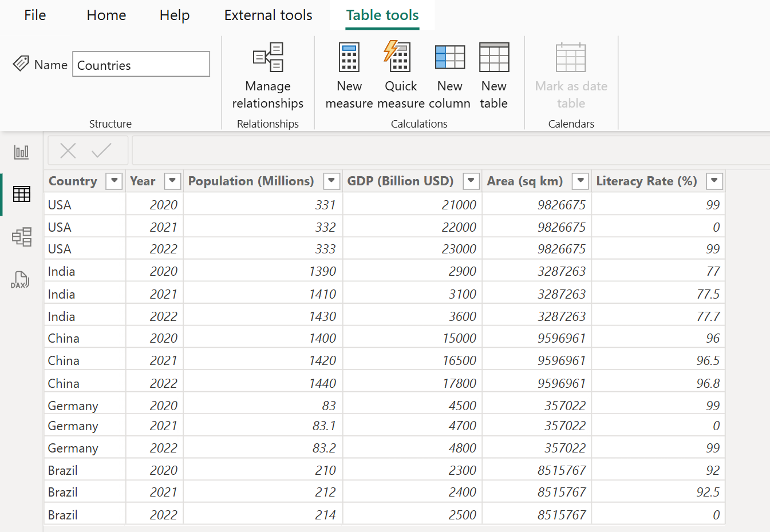770x532 pixels.
Task: Open the File menu
Action: [x=34, y=15]
